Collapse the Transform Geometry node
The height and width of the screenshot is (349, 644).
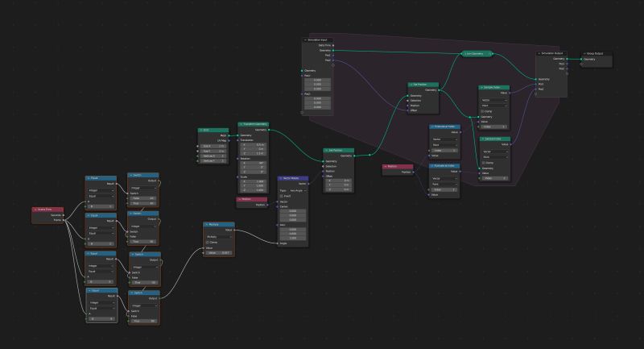[x=241, y=124]
